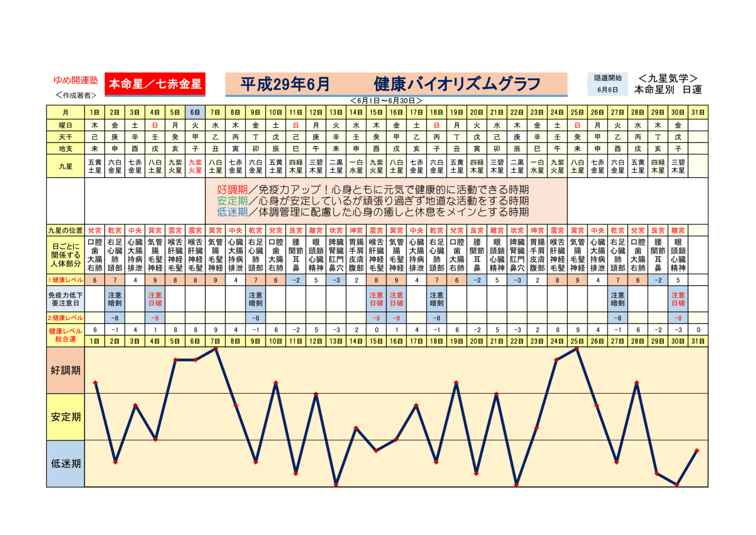Image resolution: width=756 pixels, height=535 pixels.
Task: Click the yellow 安定期 zone label
Action: (x=66, y=417)
